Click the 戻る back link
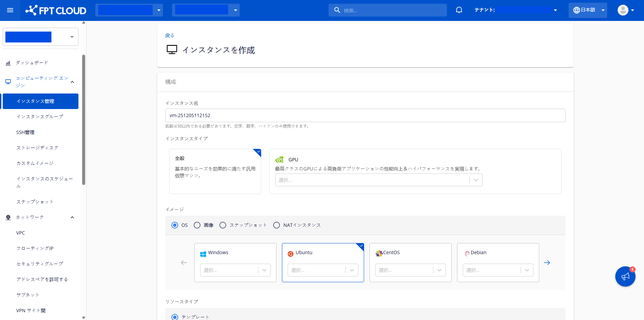 [x=169, y=35]
